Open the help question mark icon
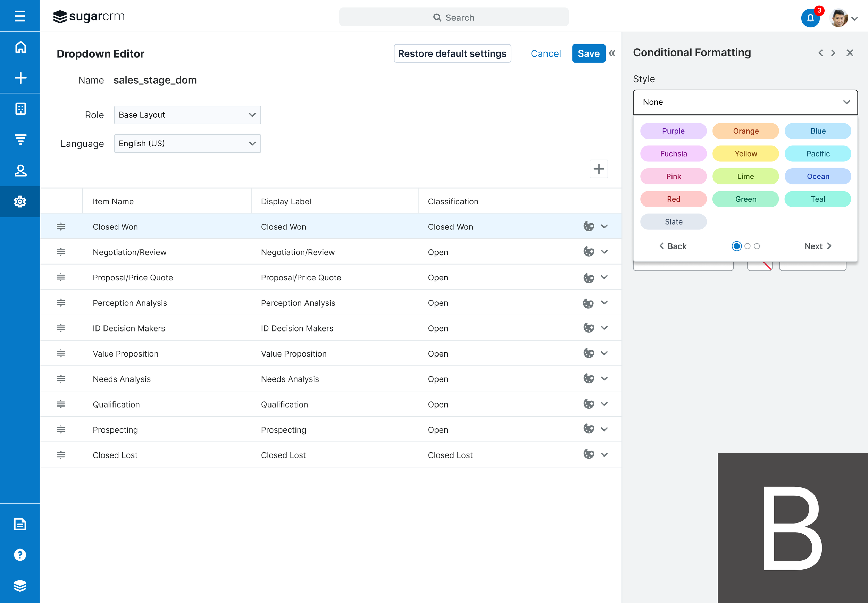This screenshot has width=868, height=603. (20, 555)
